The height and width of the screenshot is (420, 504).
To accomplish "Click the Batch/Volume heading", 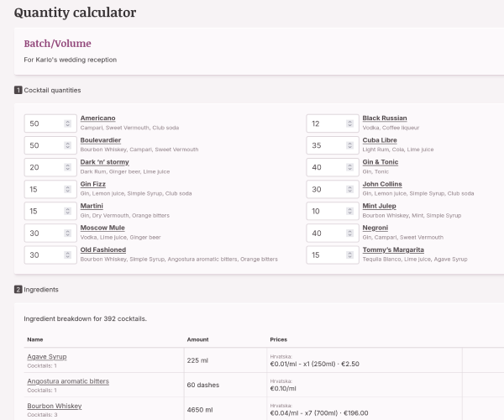I will pos(57,44).
